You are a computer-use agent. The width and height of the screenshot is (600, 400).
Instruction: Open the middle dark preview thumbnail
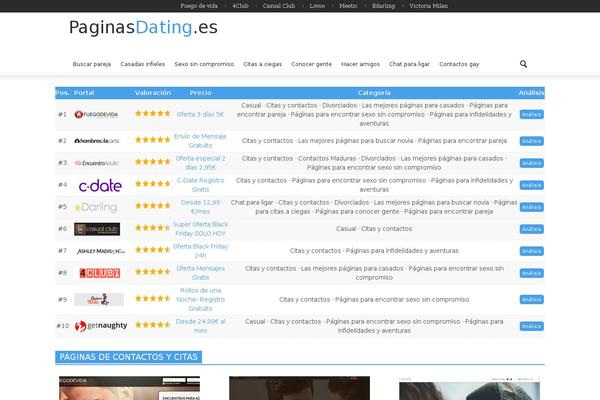pyautogui.click(x=299, y=388)
